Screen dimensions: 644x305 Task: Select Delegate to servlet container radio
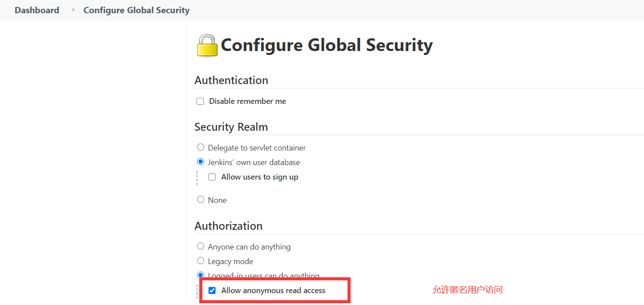pyautogui.click(x=201, y=147)
